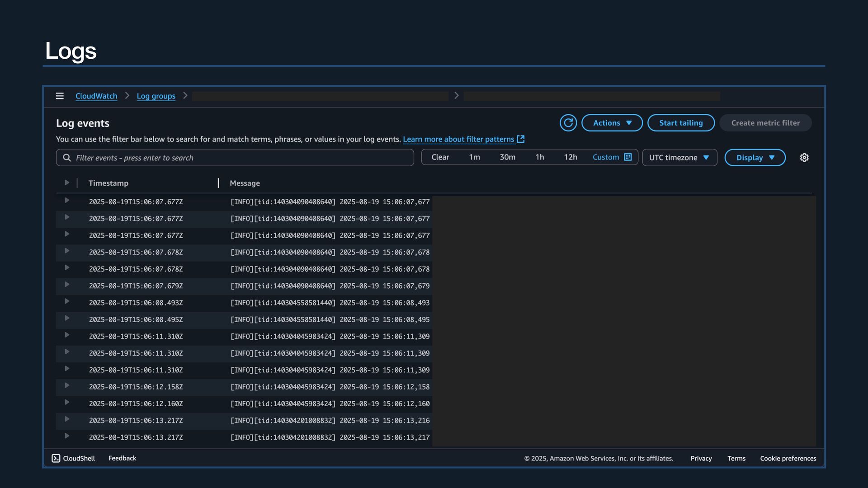
Task: Go to Log groups breadcrumb
Action: coord(156,96)
